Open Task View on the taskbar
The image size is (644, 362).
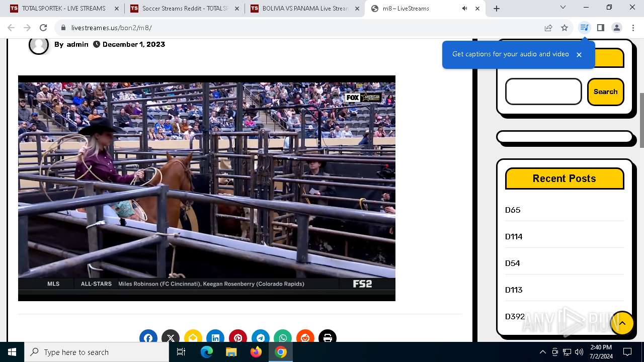181,352
